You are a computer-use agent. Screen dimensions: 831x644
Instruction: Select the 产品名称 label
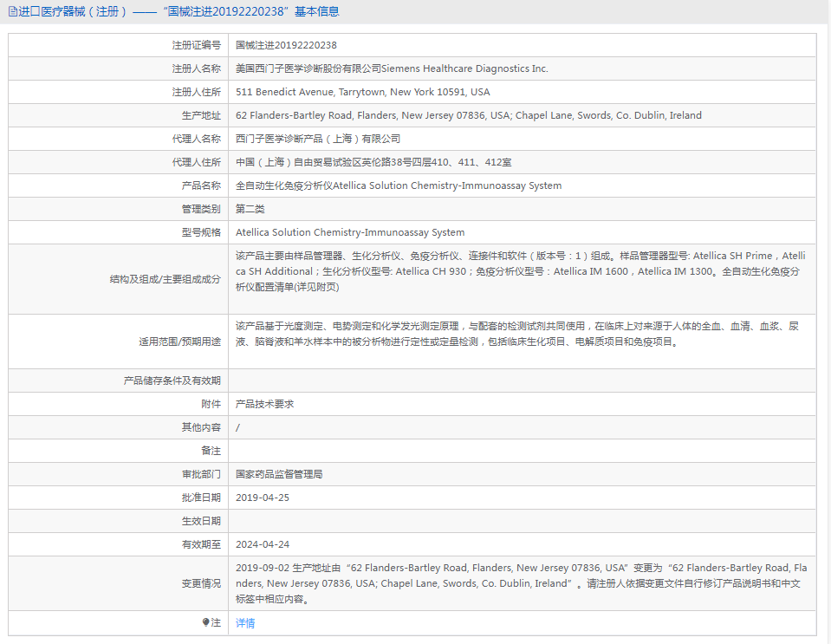pyautogui.click(x=201, y=185)
